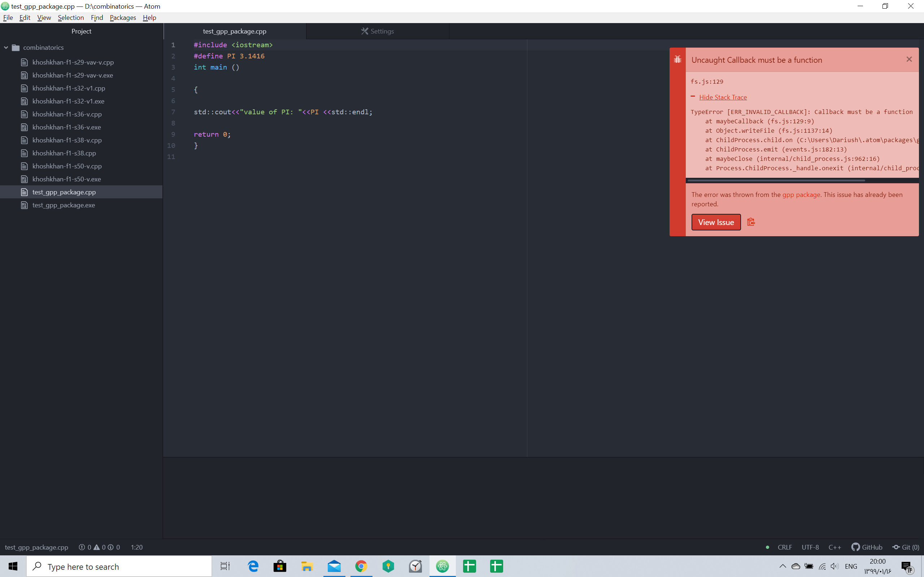Viewport: 924px width, 577px height.
Task: Open Google Chrome from the taskbar
Action: tap(361, 566)
